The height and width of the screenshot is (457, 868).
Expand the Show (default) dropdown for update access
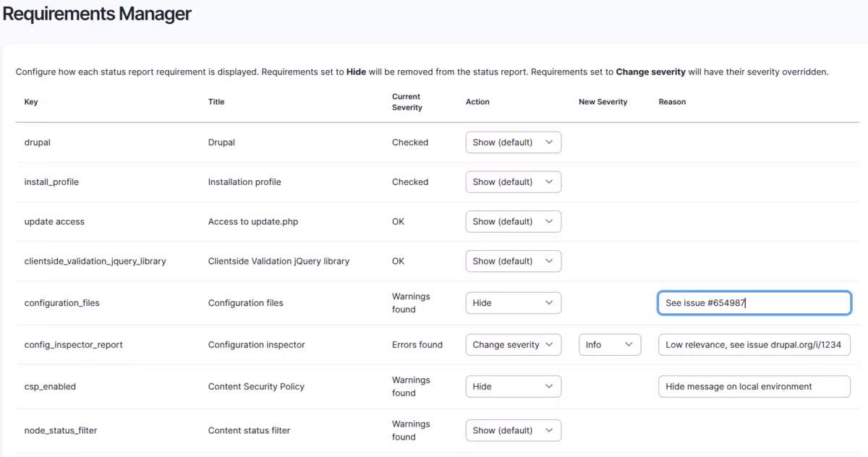point(513,221)
